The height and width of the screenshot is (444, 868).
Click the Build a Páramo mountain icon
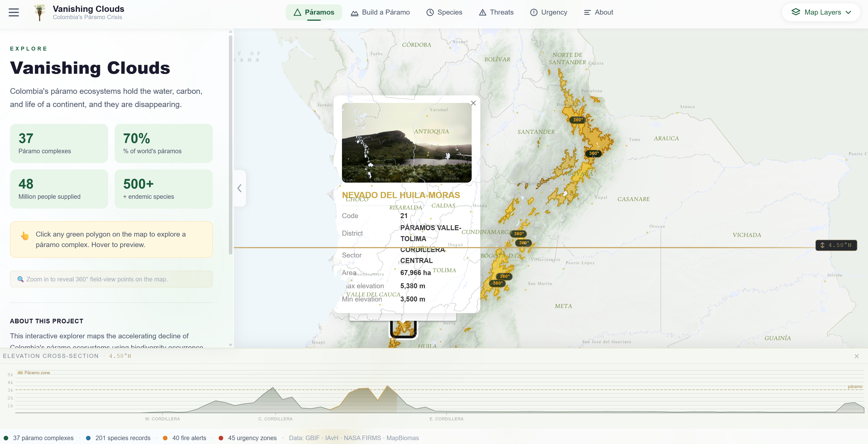354,13
